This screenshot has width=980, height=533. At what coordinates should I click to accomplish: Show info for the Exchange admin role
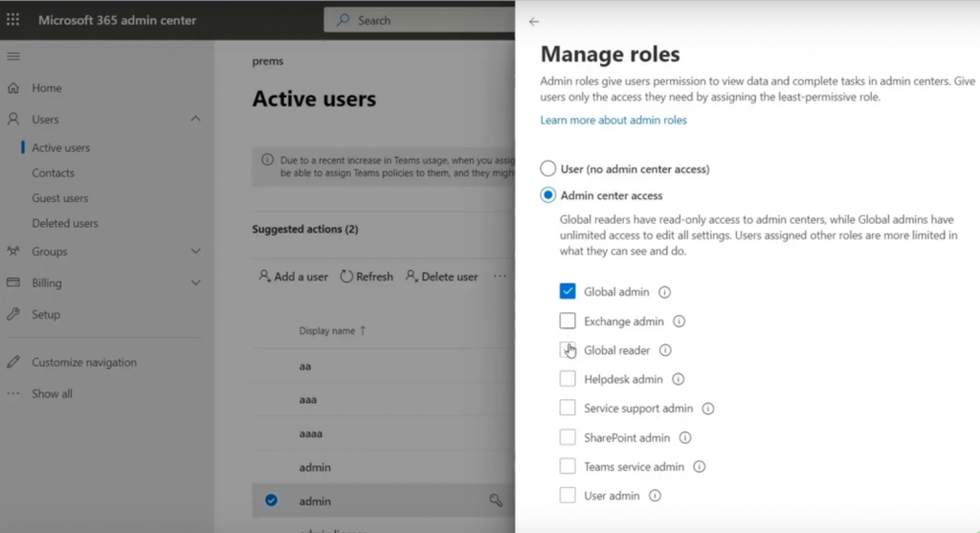[679, 322]
